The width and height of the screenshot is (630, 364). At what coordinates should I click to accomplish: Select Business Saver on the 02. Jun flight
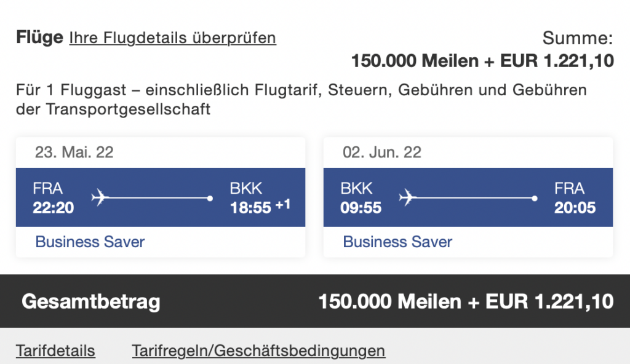[397, 242]
